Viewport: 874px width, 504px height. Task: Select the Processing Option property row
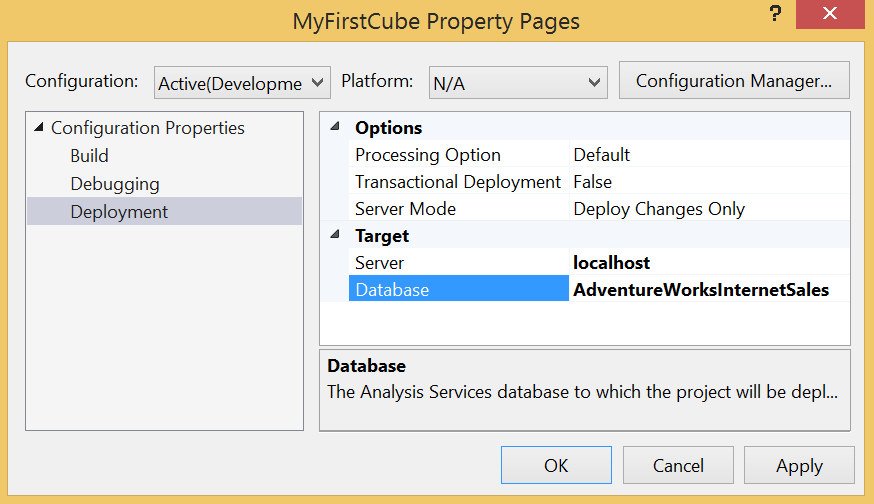(x=428, y=155)
